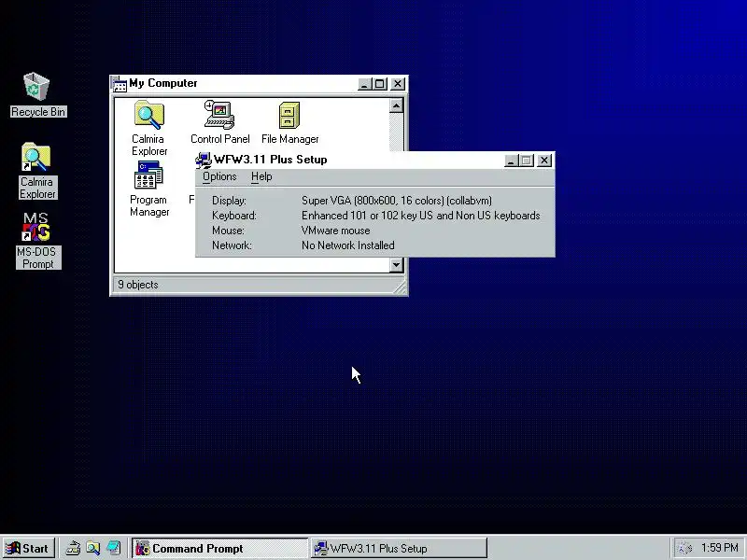Click the system tray icon beside the clock
The image size is (747, 560).
[684, 549]
